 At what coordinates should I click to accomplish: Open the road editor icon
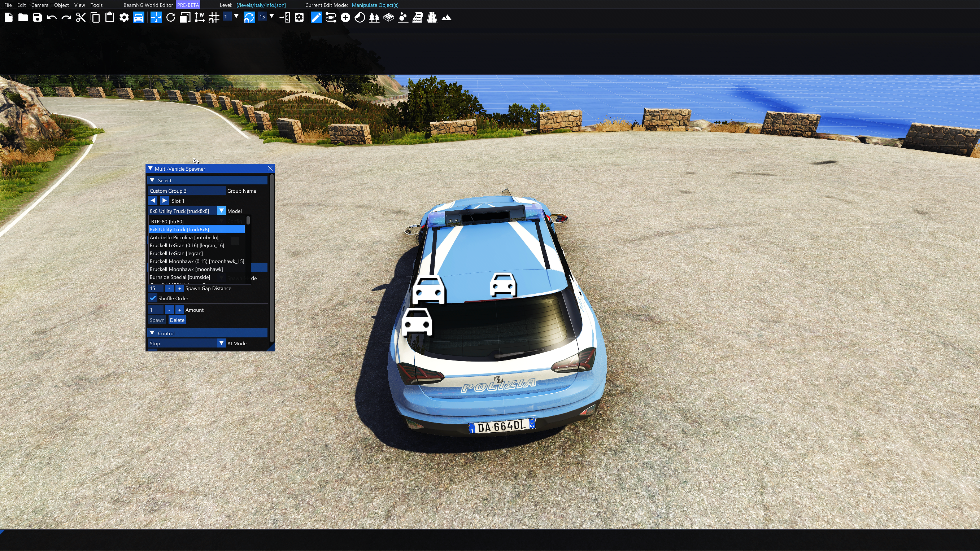pyautogui.click(x=432, y=17)
